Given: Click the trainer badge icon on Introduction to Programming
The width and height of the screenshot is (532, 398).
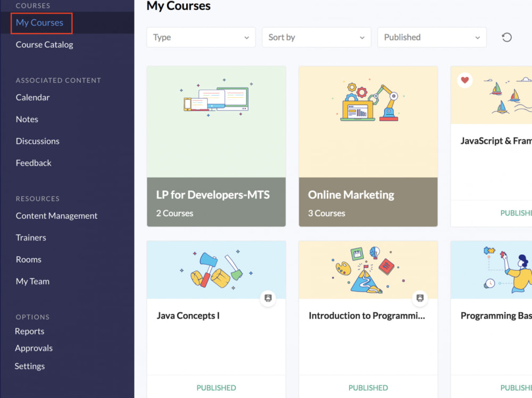Looking at the screenshot, I should tap(420, 298).
